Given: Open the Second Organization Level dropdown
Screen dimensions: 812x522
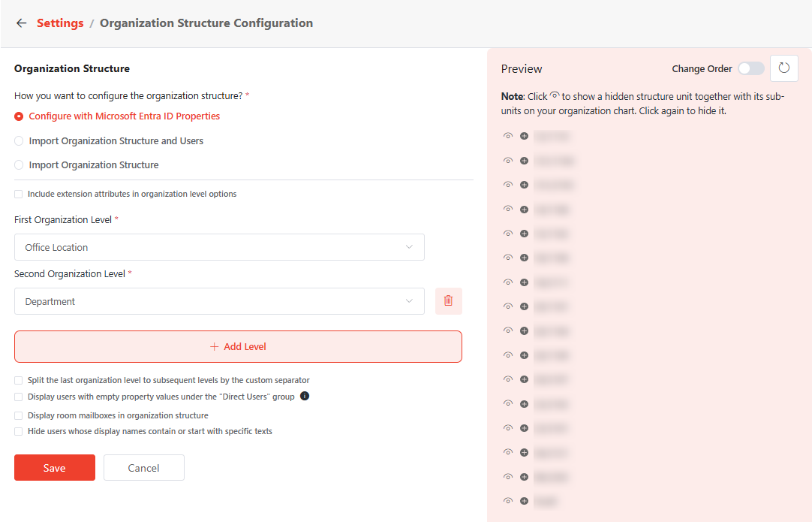Looking at the screenshot, I should [219, 300].
